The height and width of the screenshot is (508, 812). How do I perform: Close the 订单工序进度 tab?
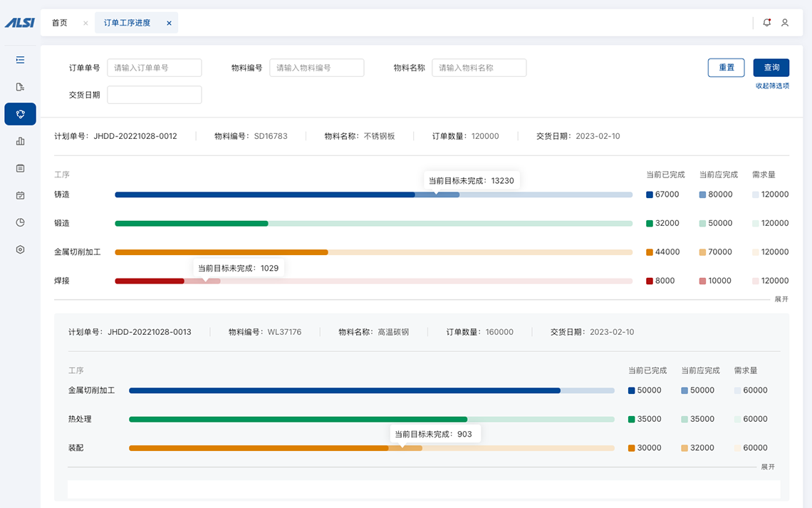pos(169,22)
